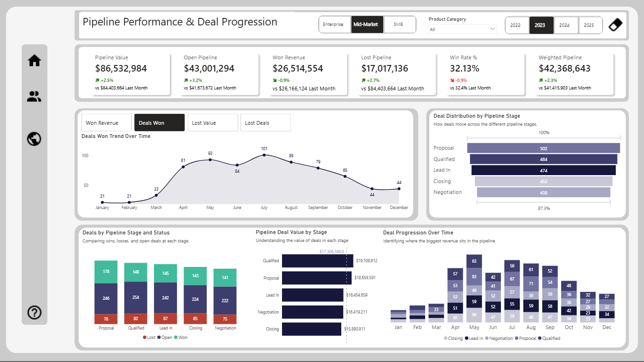Open the Home page from sidebar
The image size is (644, 362).
tap(34, 61)
